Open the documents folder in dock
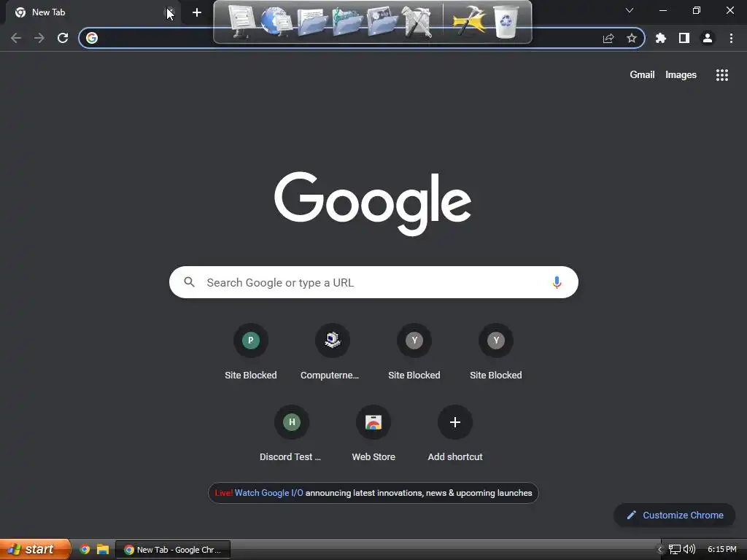 [x=312, y=22]
